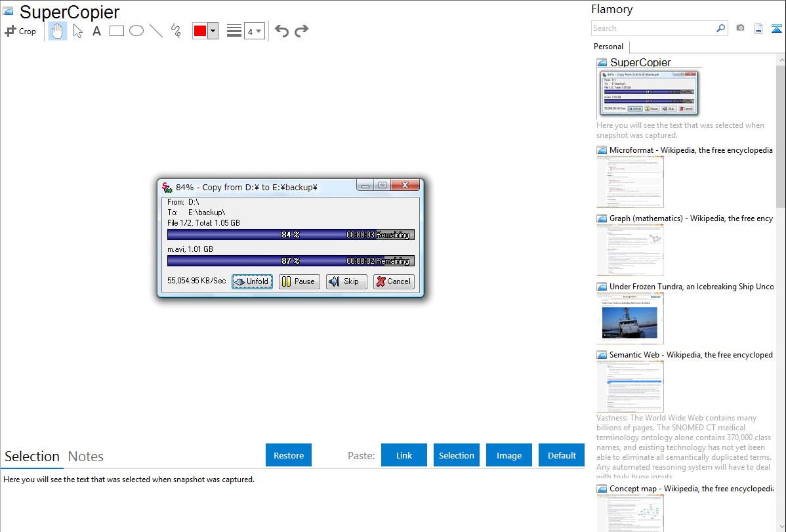
Task: Select the Concept map snapshot title
Action: tap(692, 488)
